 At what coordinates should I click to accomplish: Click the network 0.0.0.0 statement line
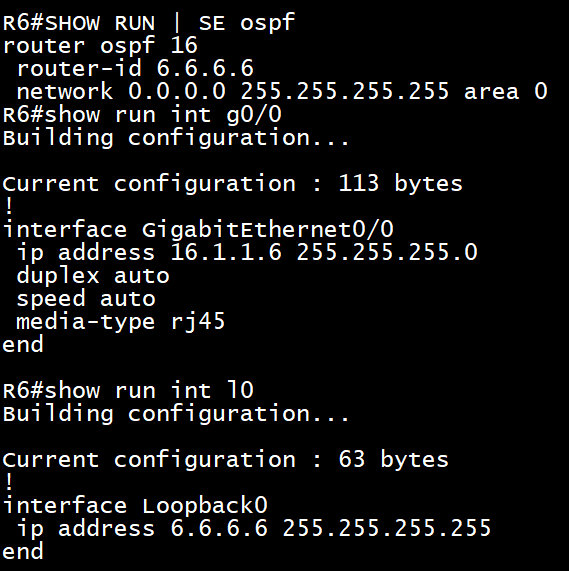pos(282,91)
